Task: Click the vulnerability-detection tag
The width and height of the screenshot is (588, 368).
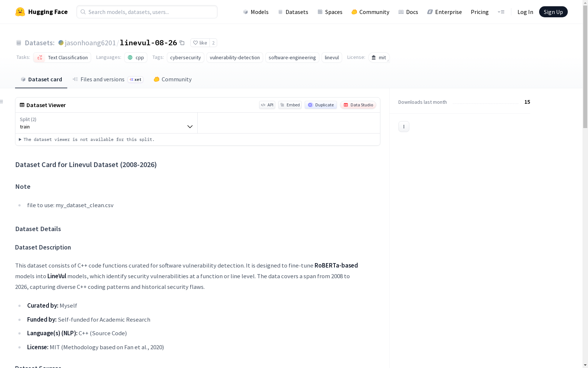Action: tap(235, 57)
